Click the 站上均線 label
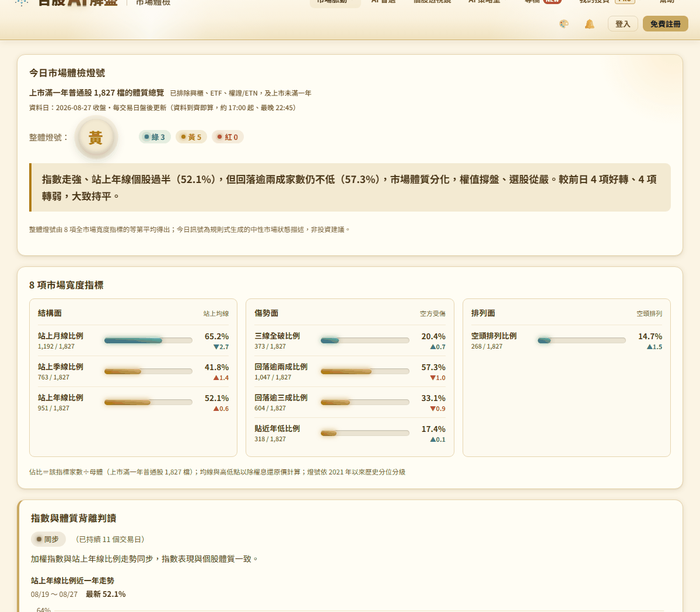This screenshot has width=700, height=612. pos(216,314)
